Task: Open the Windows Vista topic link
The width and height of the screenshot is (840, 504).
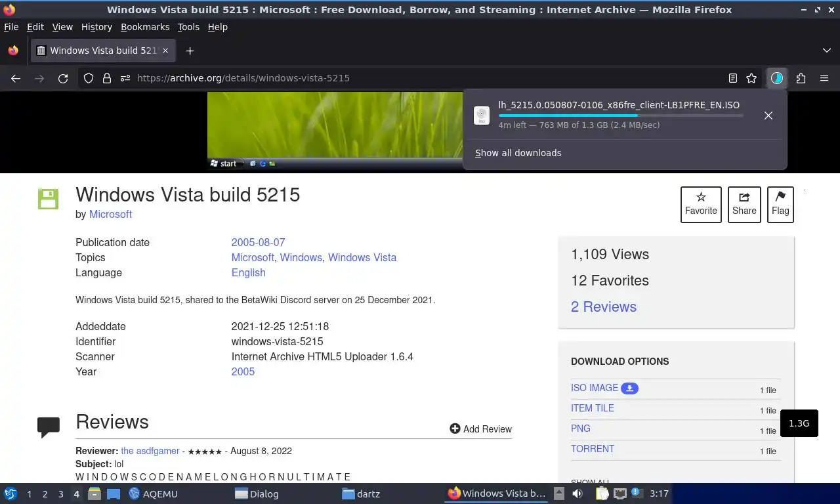Action: click(362, 257)
